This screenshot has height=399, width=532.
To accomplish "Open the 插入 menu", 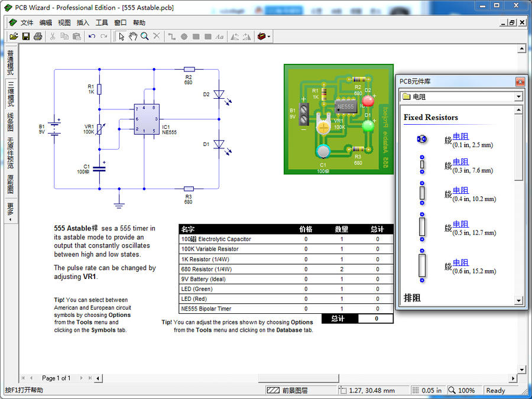I will coord(83,22).
